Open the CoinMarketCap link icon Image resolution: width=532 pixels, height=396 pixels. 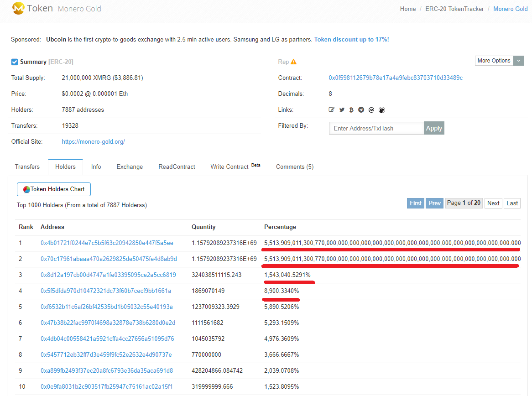371,109
